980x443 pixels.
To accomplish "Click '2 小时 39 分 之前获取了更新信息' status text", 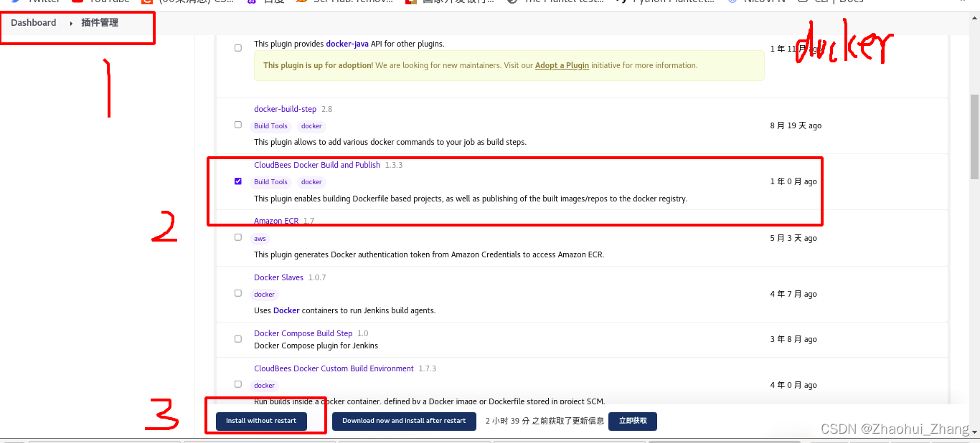I will (x=545, y=421).
